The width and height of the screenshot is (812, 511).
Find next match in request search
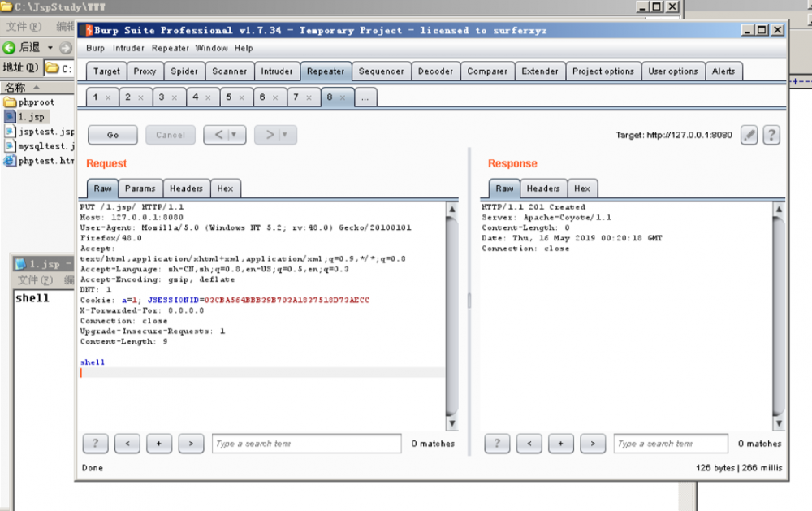pos(191,444)
